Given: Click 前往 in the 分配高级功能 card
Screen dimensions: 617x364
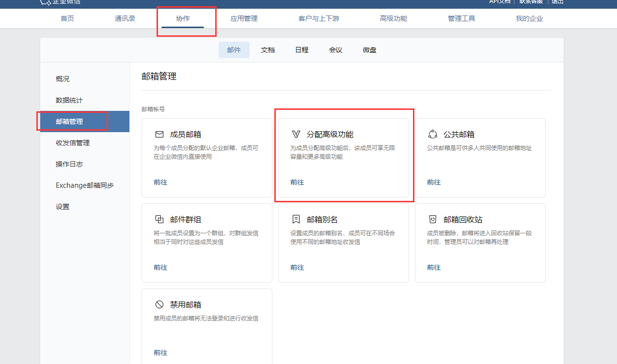Looking at the screenshot, I should point(297,182).
